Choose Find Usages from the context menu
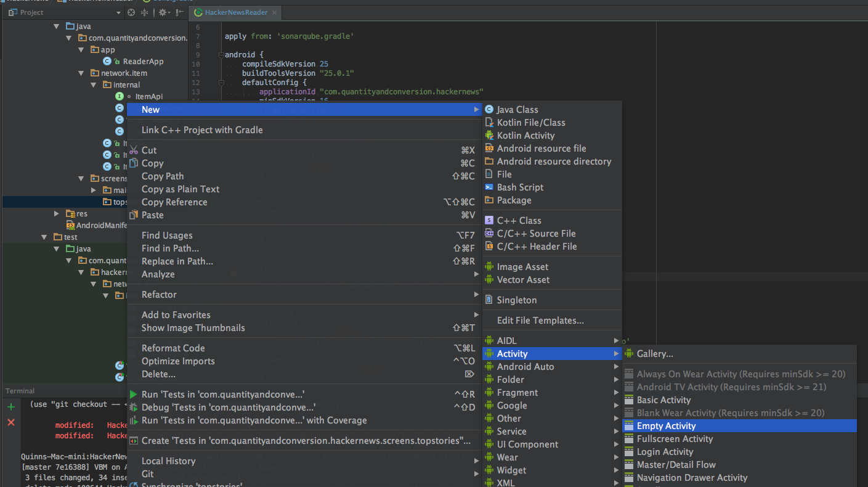 coord(304,235)
